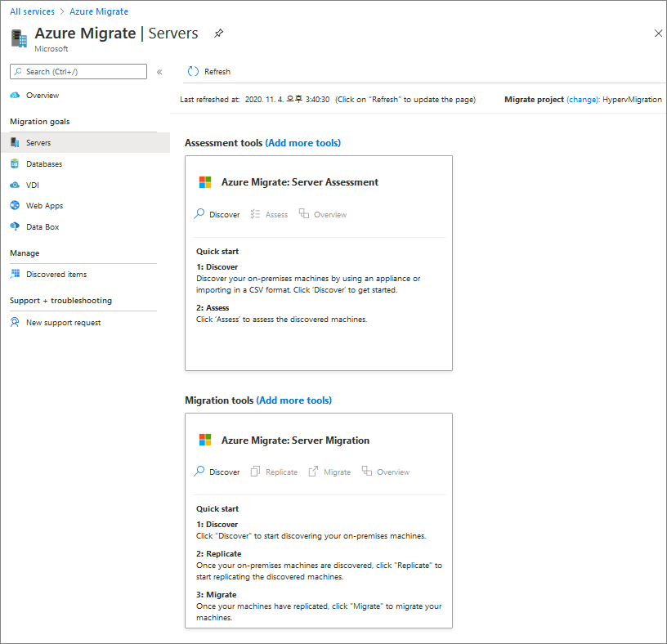Click the change link for Migrate project
Image resolution: width=667 pixels, height=644 pixels.
point(583,100)
